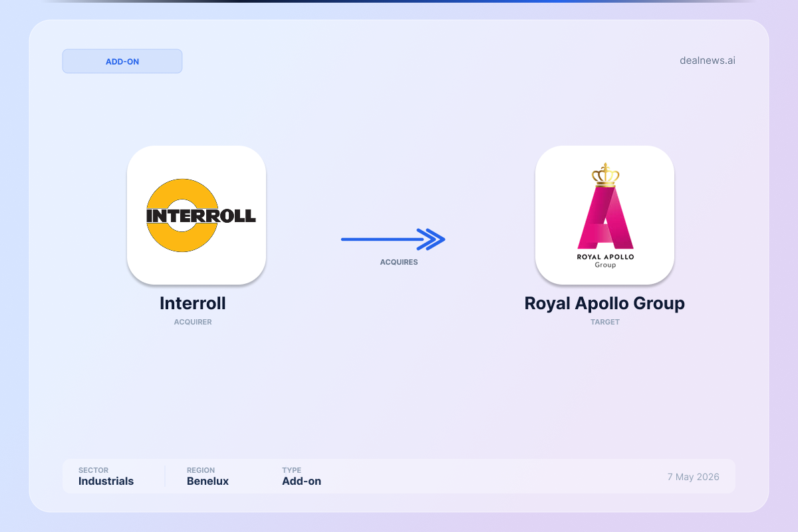Click the Royal Apollo Group logo tile
This screenshot has width=798, height=532.
coord(604,215)
